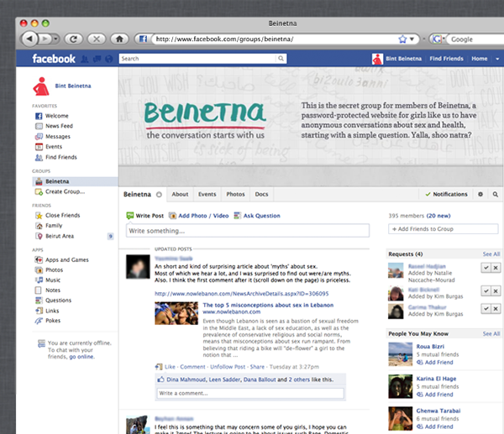Switch to the group Events tab
This screenshot has width=504, height=434.
pyautogui.click(x=207, y=194)
